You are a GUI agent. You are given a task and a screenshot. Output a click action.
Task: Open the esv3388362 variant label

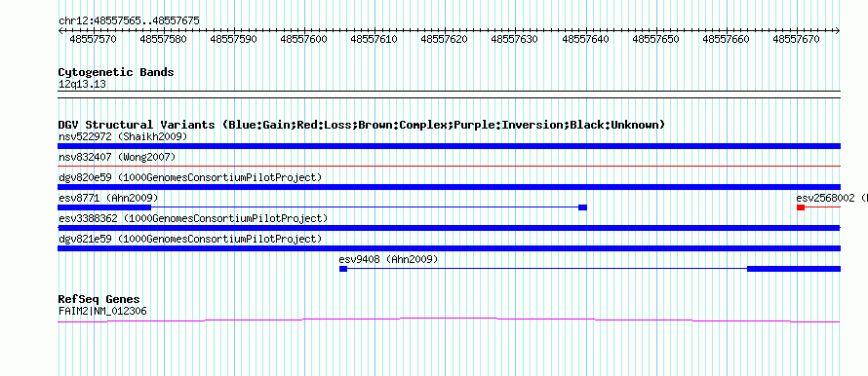[193, 218]
